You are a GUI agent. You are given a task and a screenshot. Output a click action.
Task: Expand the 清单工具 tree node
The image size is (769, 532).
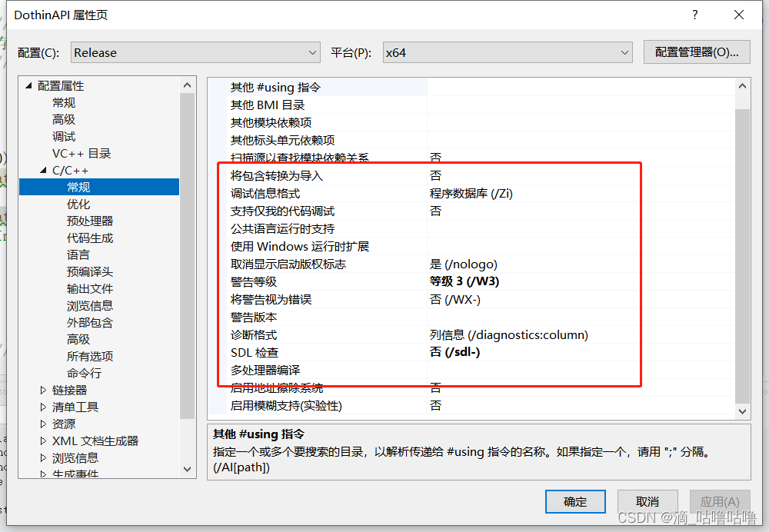pos(43,407)
